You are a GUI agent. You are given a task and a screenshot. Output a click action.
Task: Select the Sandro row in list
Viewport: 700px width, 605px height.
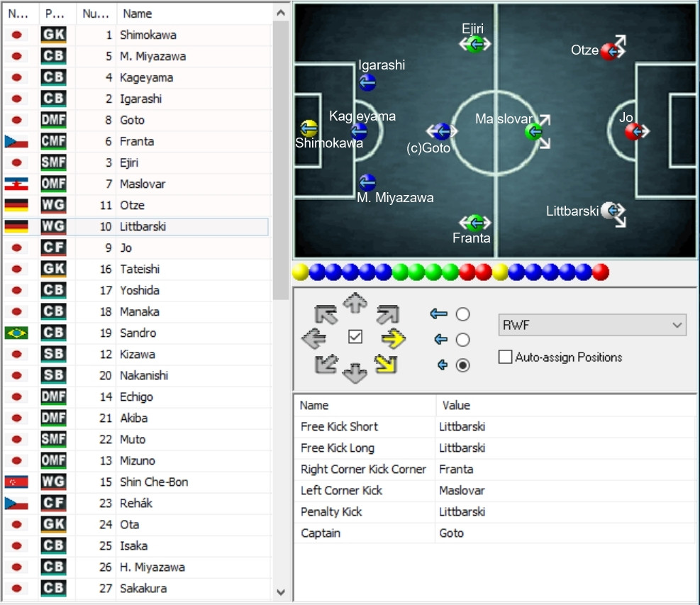coord(136,333)
